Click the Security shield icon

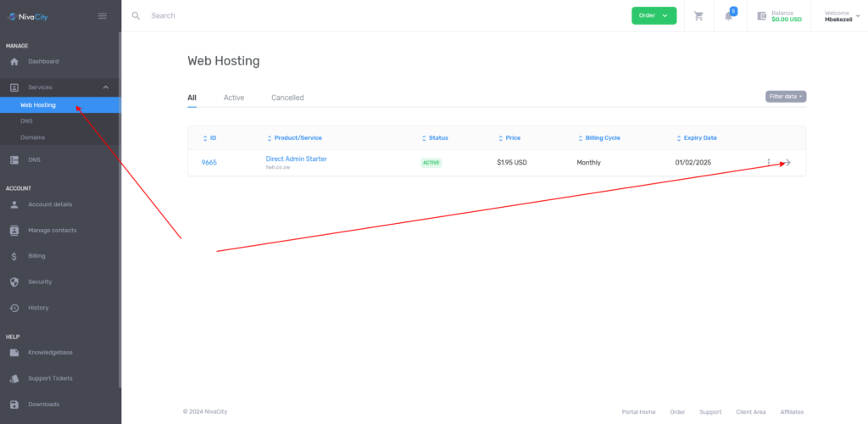click(x=14, y=282)
